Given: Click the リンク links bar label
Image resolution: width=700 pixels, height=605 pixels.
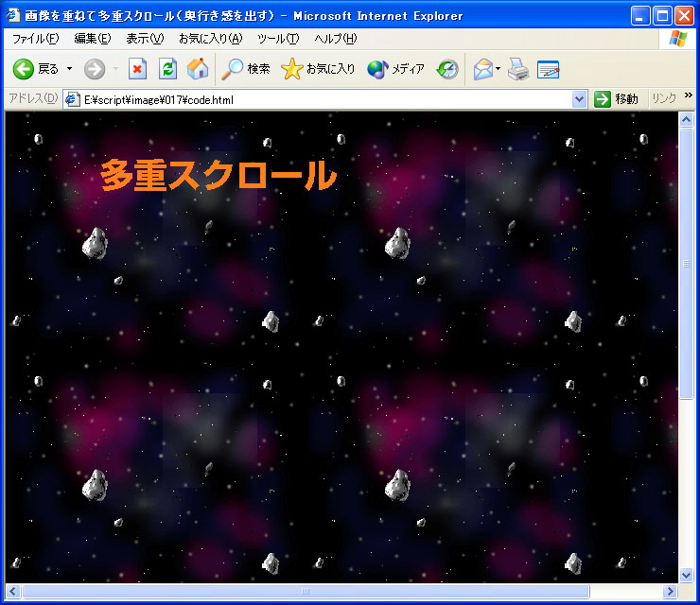Looking at the screenshot, I should [x=664, y=98].
